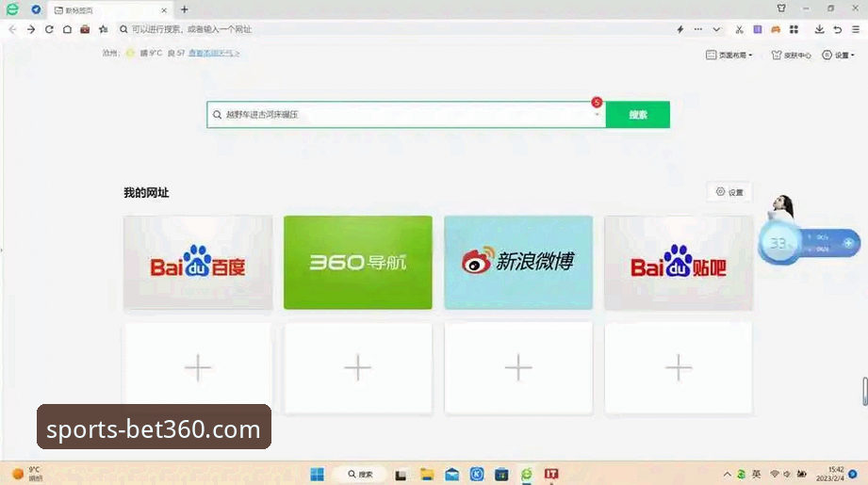
Task: Click the floating speed ball showing 33
Action: (x=778, y=243)
